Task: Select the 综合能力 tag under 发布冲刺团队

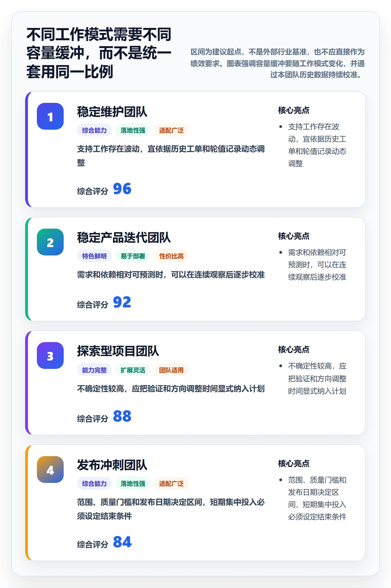Action: pos(94,483)
